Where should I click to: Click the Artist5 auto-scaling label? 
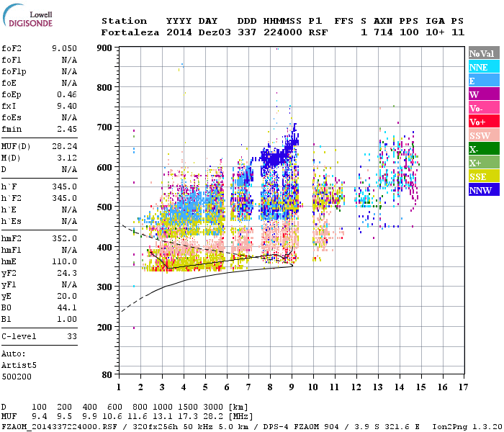click(x=19, y=366)
